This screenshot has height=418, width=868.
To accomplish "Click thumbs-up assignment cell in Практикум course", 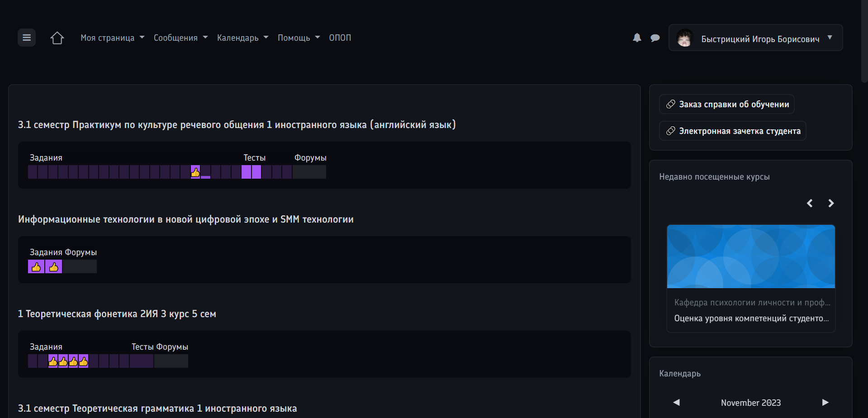I will pos(195,172).
